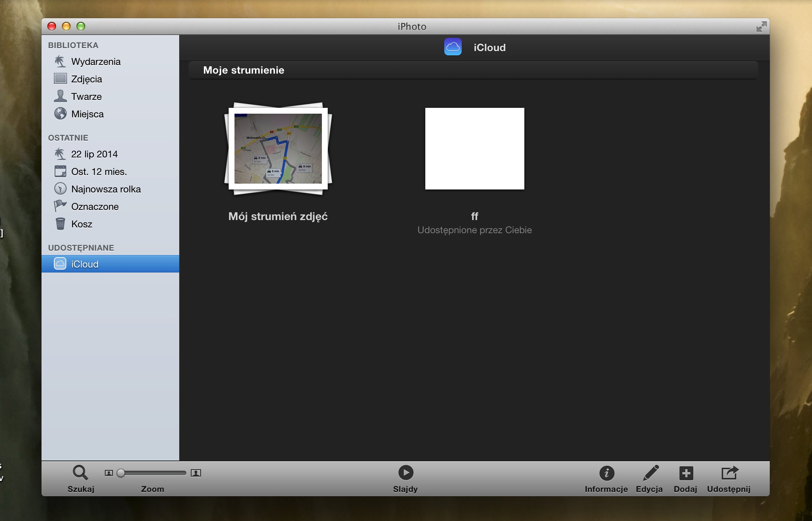The image size is (812, 521).
Task: Open the Udostępnij share menu
Action: pyautogui.click(x=729, y=473)
